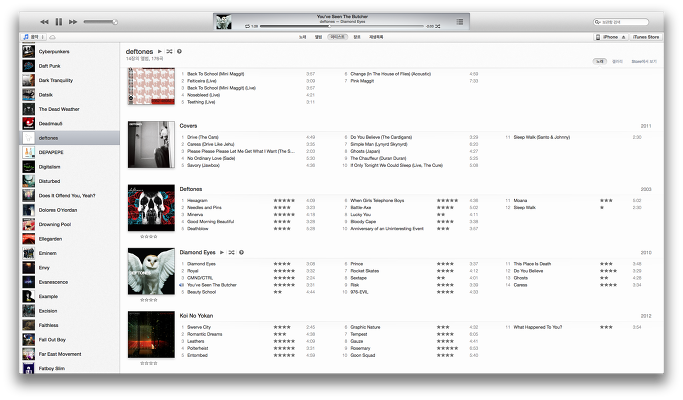Open the Up Next list icon
The image size is (683, 400).
[x=460, y=22]
